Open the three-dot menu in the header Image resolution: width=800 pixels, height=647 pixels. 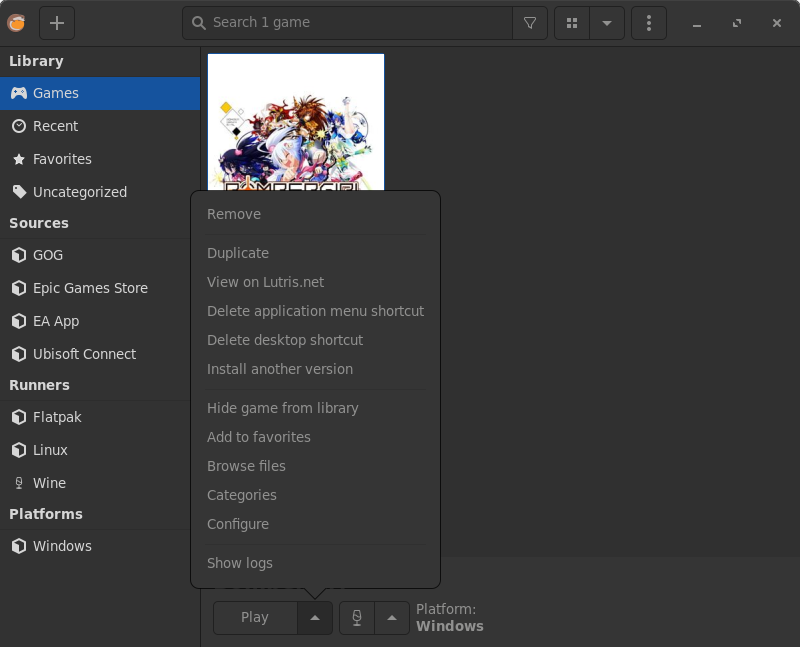click(648, 22)
